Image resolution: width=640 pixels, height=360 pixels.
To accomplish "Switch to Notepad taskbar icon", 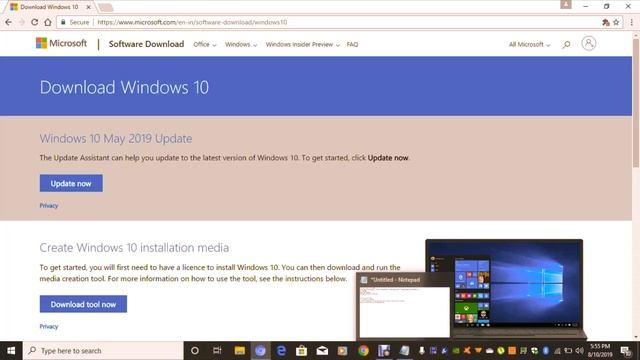I will point(404,351).
